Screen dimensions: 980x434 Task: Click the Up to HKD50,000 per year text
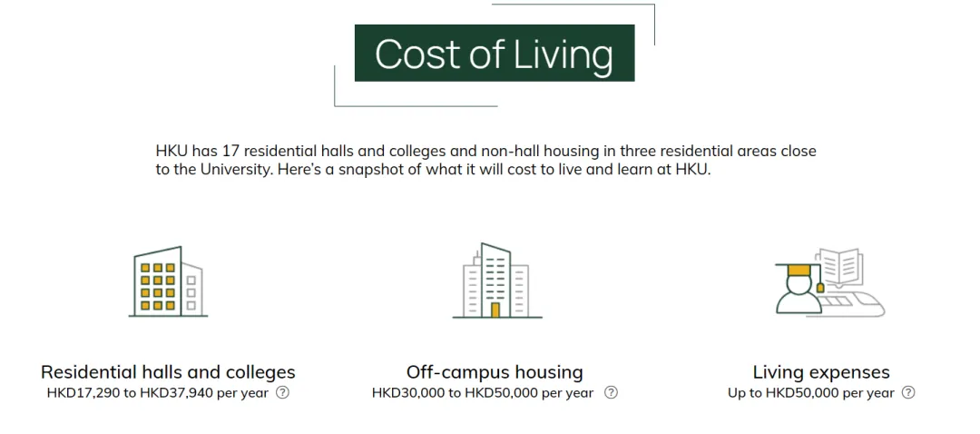[x=811, y=393]
